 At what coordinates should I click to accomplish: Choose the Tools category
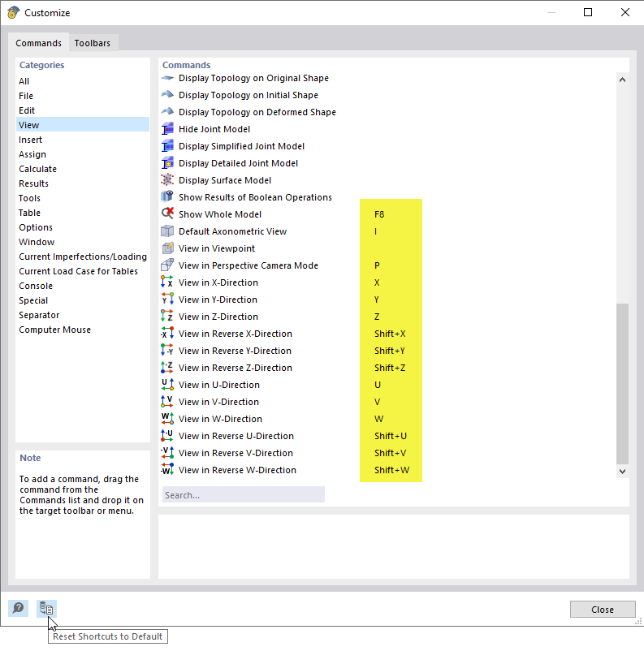[83, 197]
